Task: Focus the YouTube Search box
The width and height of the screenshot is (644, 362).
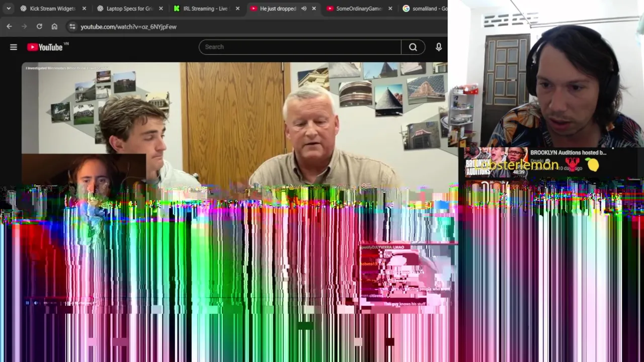Action: [x=300, y=47]
